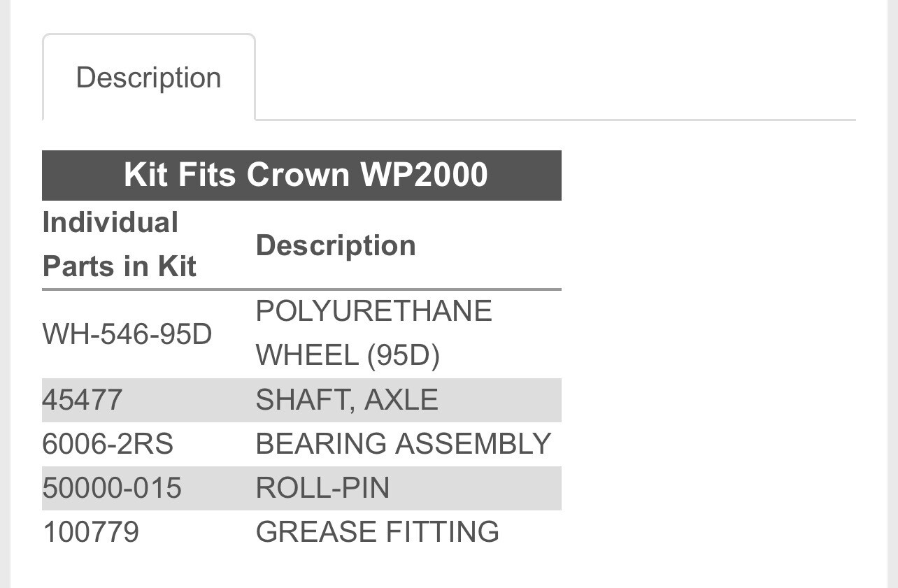The width and height of the screenshot is (898, 588).
Task: Click the Kit Fits Crown WP2000 header
Action: click(302, 175)
